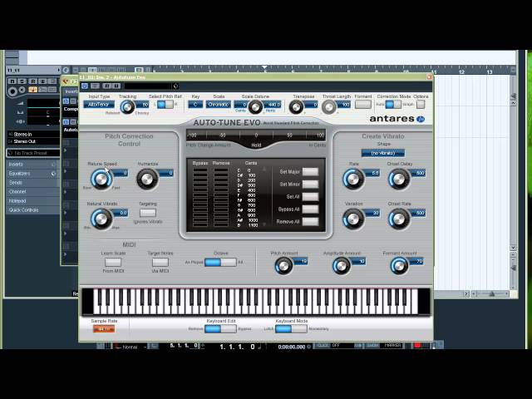532x399 pixels.
Task: Click the Set All button
Action: [x=310, y=196]
